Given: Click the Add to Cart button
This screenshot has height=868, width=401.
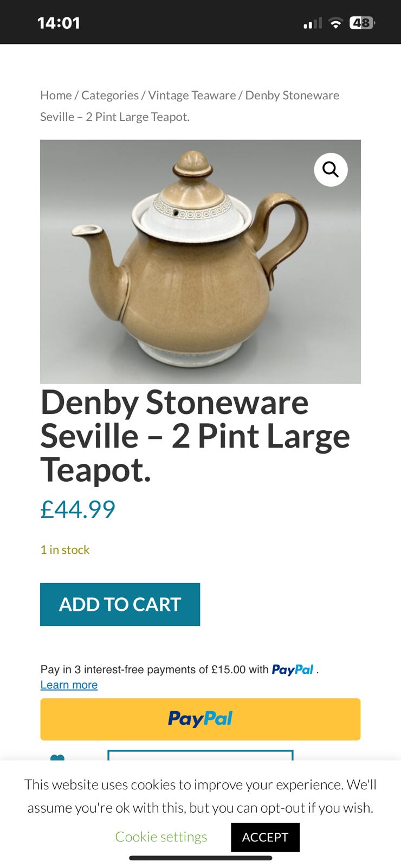Looking at the screenshot, I should (120, 604).
